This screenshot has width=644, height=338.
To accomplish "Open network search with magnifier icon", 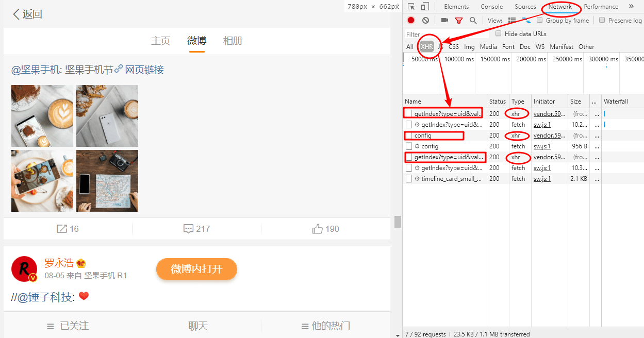I will pos(473,21).
